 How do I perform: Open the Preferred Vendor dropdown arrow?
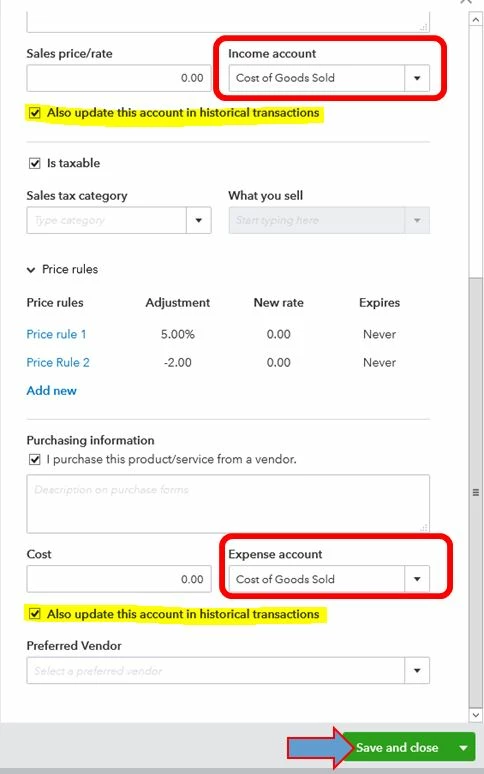click(x=417, y=670)
